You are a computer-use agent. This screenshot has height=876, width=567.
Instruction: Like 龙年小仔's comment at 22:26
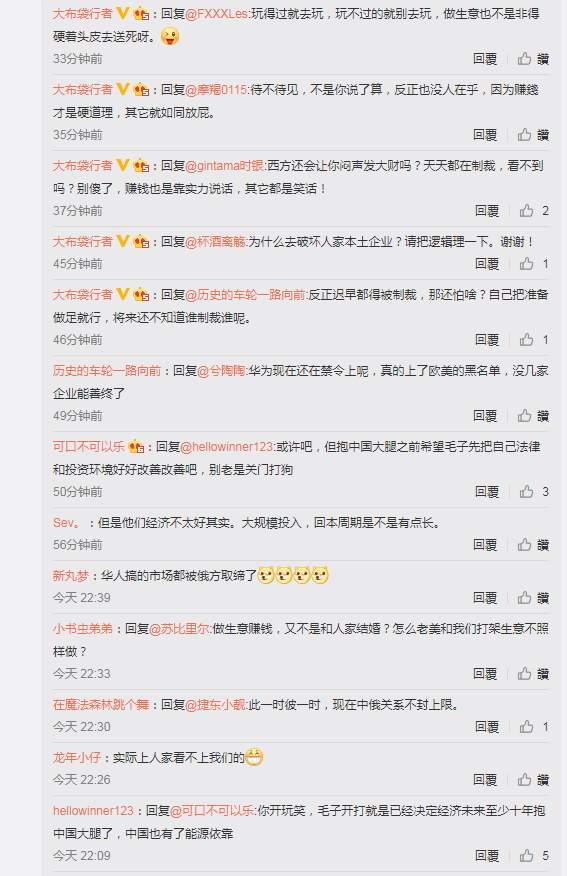[533, 779]
